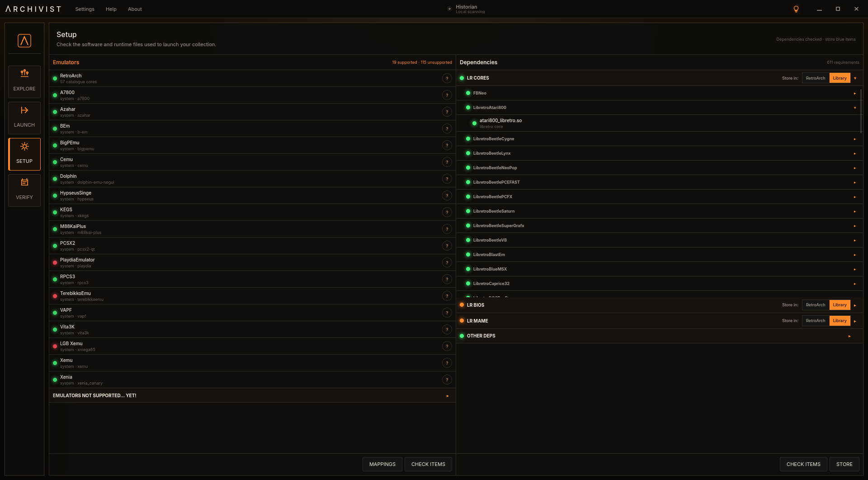Open help for BEm emulator
The height and width of the screenshot is (480, 868).
447,128
